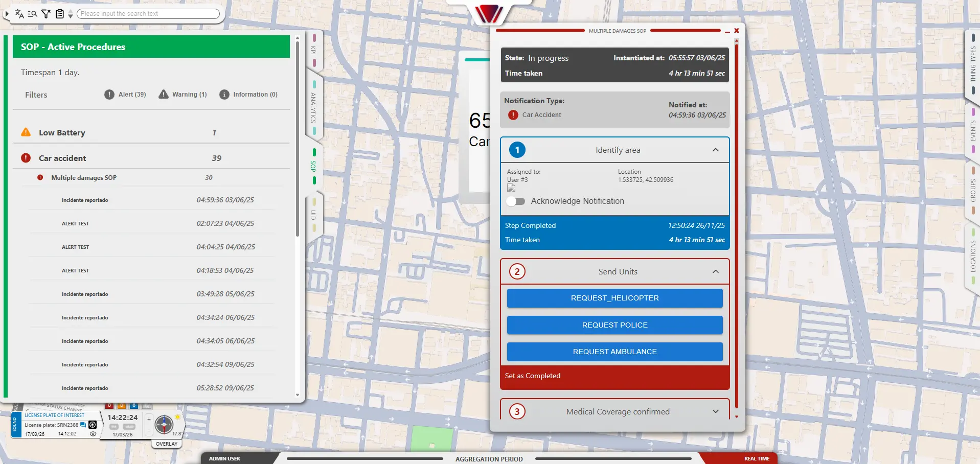
Task: Open the clipboard list icon in toolbar
Action: [60, 14]
